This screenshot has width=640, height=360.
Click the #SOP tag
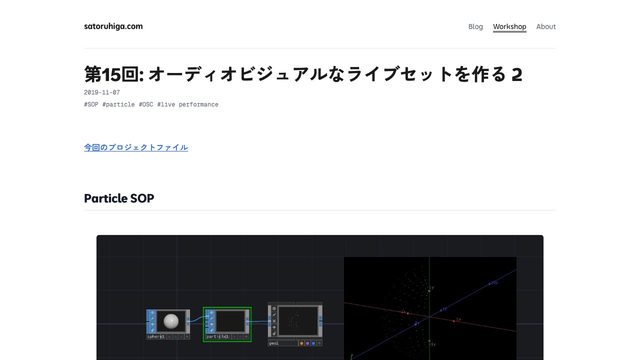pyautogui.click(x=91, y=104)
